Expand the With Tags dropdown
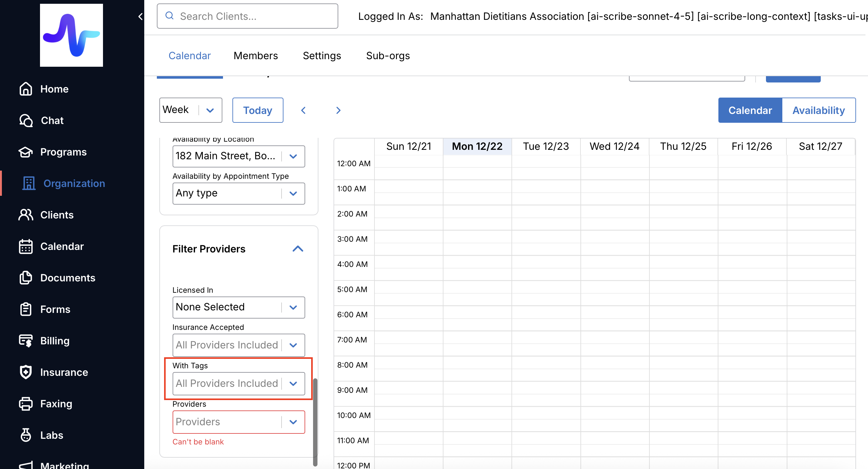868x469 pixels. tap(238, 383)
